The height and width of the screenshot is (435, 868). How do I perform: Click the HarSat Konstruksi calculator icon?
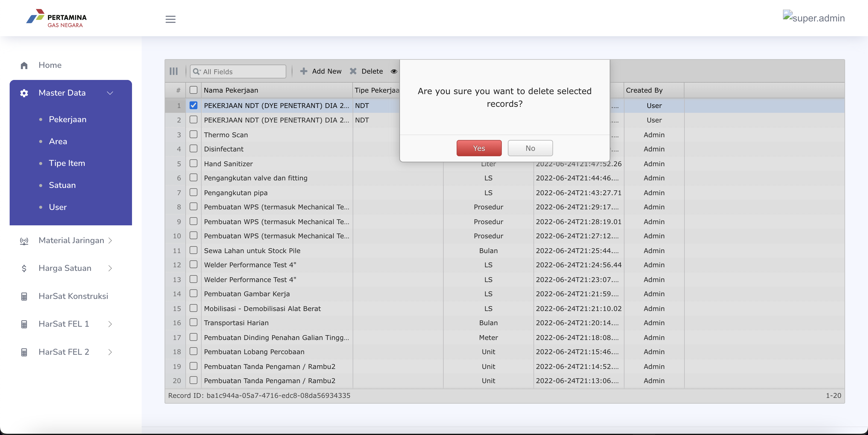click(24, 297)
